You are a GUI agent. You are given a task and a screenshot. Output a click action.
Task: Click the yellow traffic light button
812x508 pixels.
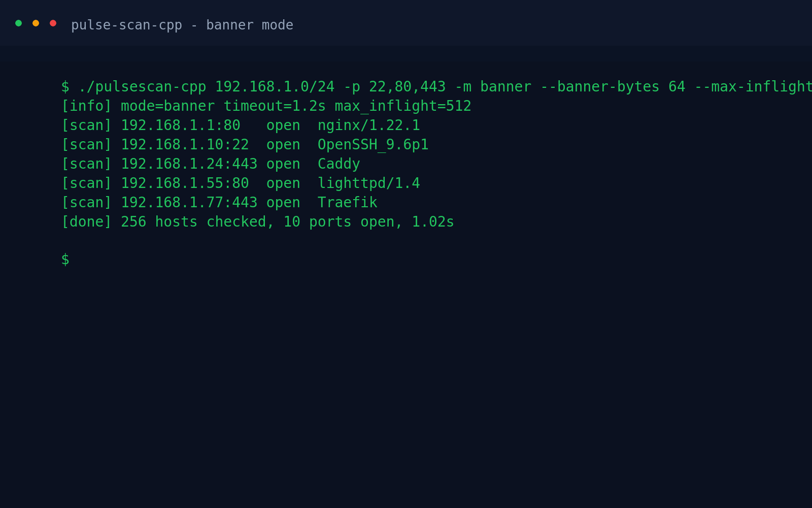pyautogui.click(x=36, y=23)
